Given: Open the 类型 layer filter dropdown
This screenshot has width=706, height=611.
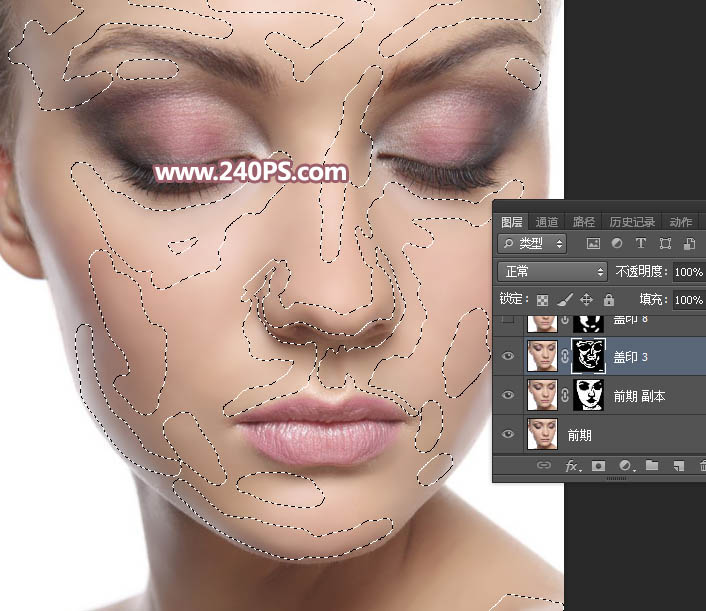Looking at the screenshot, I should [532, 244].
